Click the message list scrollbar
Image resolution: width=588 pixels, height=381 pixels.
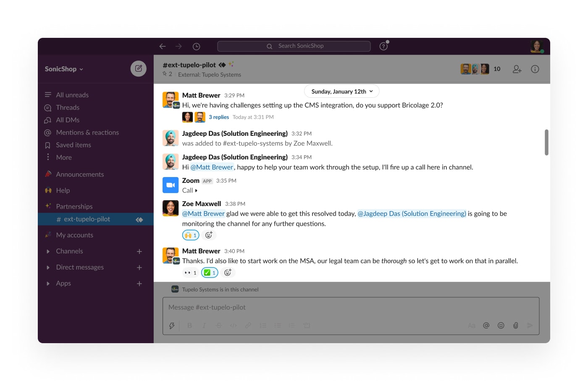546,142
